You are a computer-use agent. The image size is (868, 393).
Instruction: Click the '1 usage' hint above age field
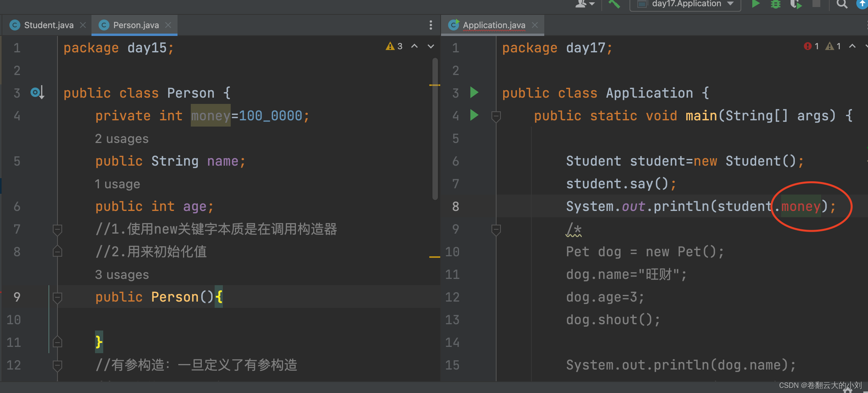click(x=117, y=184)
